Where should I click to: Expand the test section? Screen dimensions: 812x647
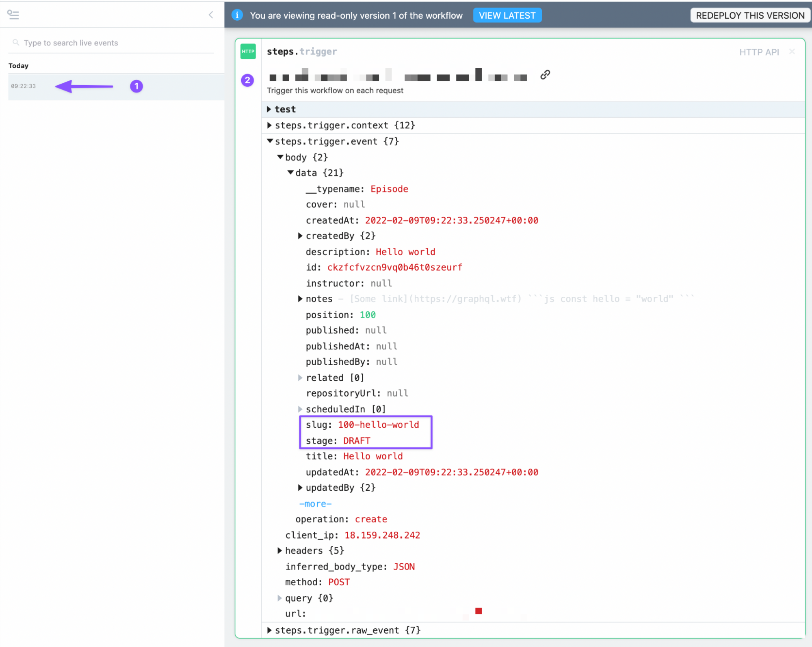pyautogui.click(x=269, y=109)
